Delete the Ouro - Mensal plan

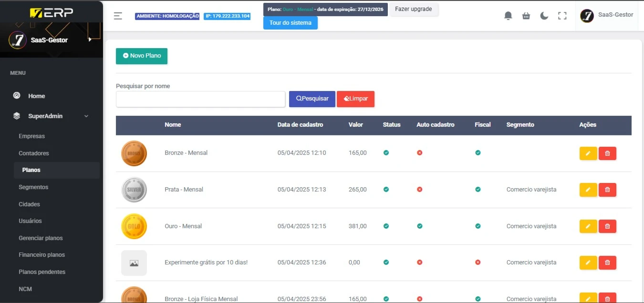point(607,226)
